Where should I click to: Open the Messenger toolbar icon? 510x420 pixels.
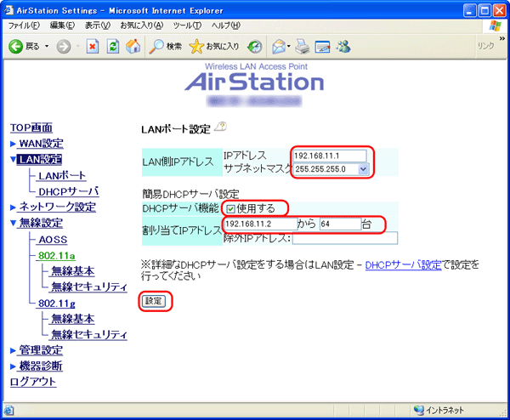343,47
